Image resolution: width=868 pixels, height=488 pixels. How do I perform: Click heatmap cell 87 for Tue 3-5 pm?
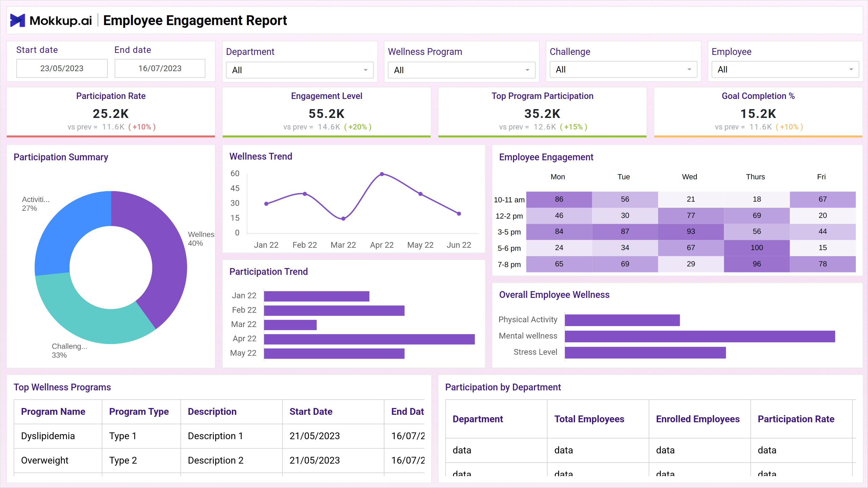(625, 231)
